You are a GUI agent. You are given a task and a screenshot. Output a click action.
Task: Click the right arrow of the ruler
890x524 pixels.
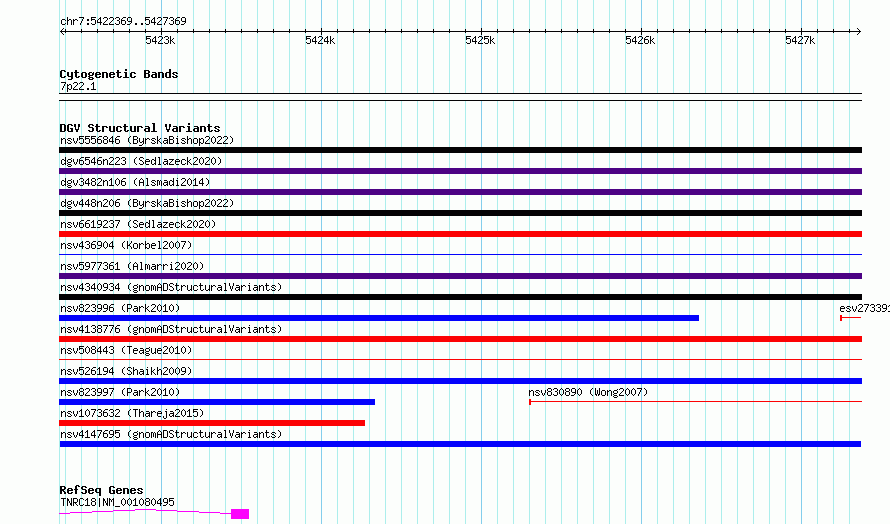click(x=858, y=31)
